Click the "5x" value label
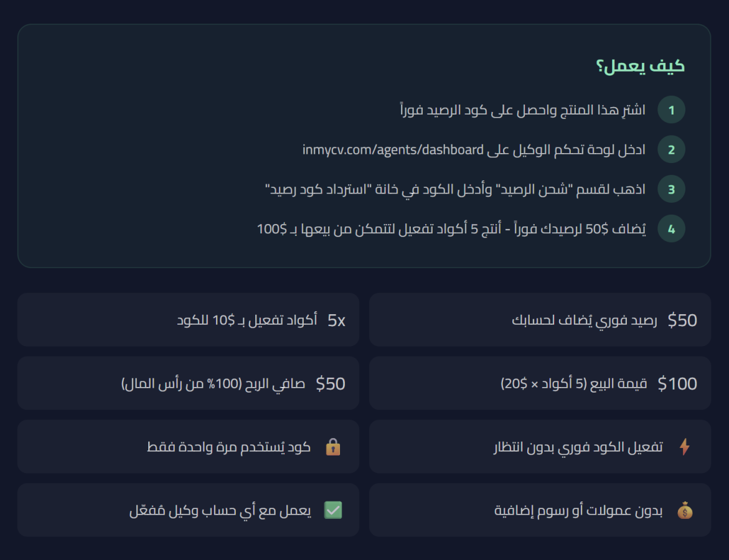 (x=336, y=320)
